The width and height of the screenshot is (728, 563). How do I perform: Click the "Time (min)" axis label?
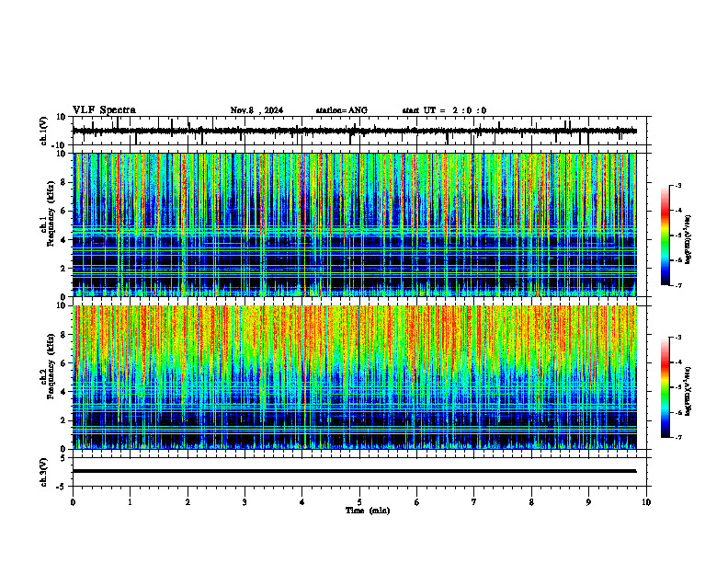368,511
